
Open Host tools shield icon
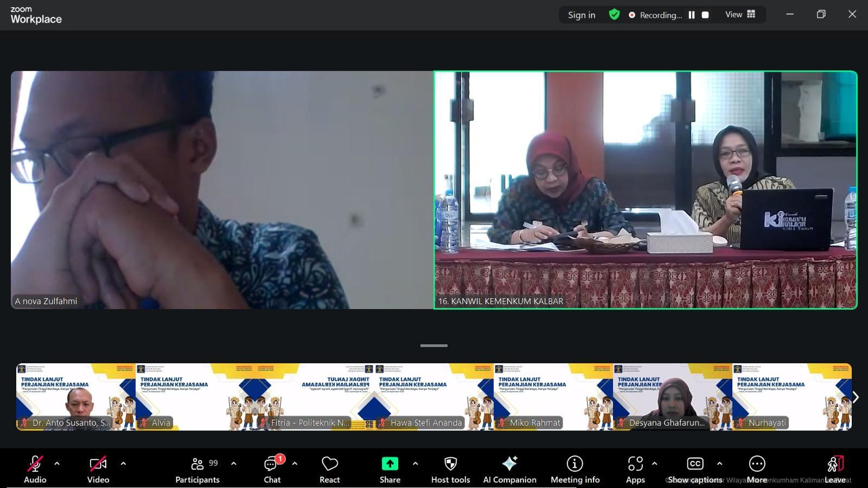pos(450,470)
